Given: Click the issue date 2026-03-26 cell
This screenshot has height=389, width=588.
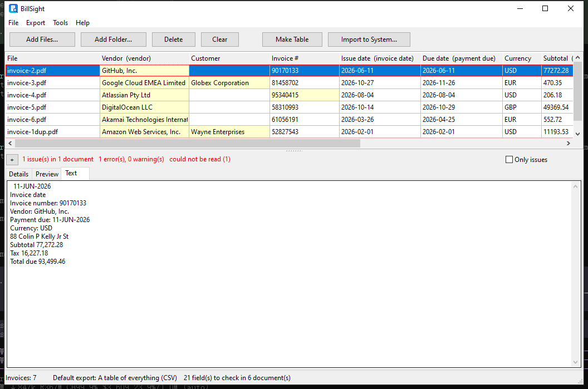Looking at the screenshot, I should [x=380, y=120].
